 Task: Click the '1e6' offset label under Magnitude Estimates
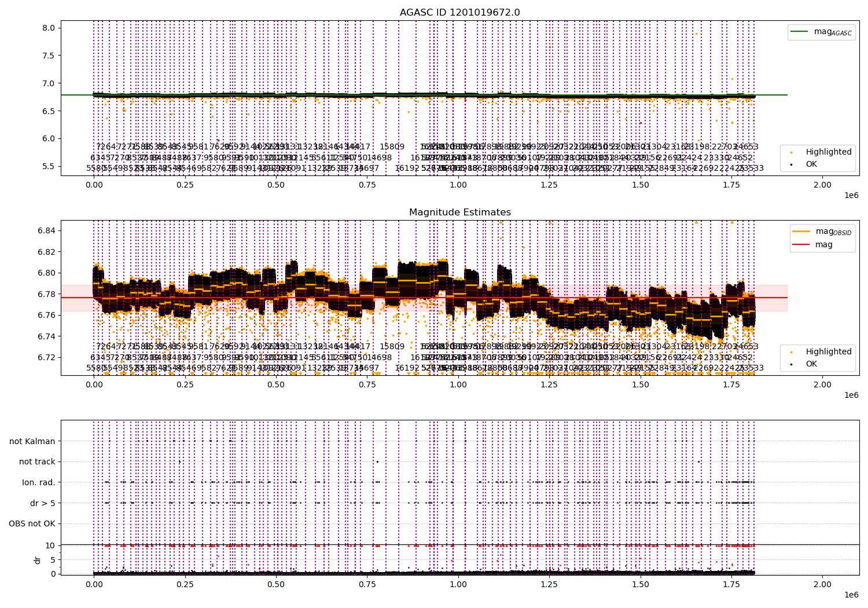tap(851, 395)
